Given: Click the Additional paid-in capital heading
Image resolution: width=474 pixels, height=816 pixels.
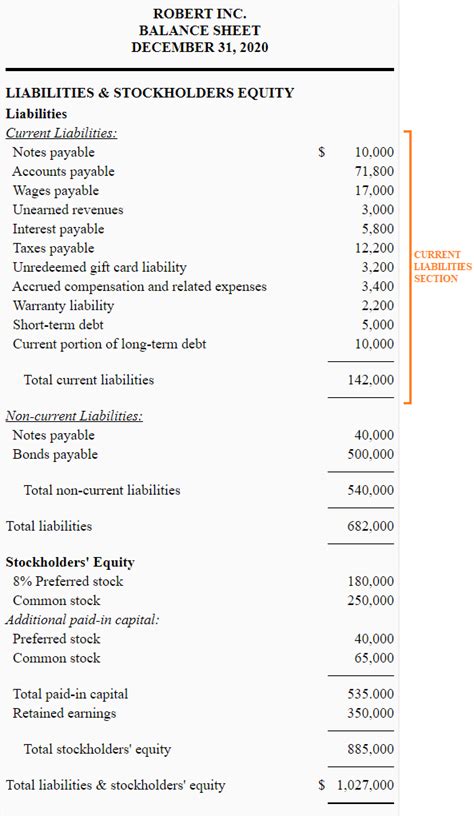Looking at the screenshot, I should [82, 620].
